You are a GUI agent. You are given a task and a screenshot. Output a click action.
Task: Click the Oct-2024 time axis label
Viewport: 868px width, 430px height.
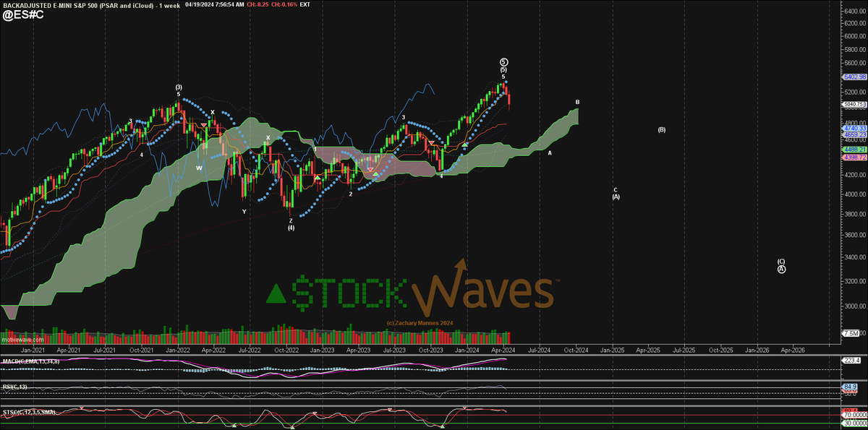[x=576, y=349]
